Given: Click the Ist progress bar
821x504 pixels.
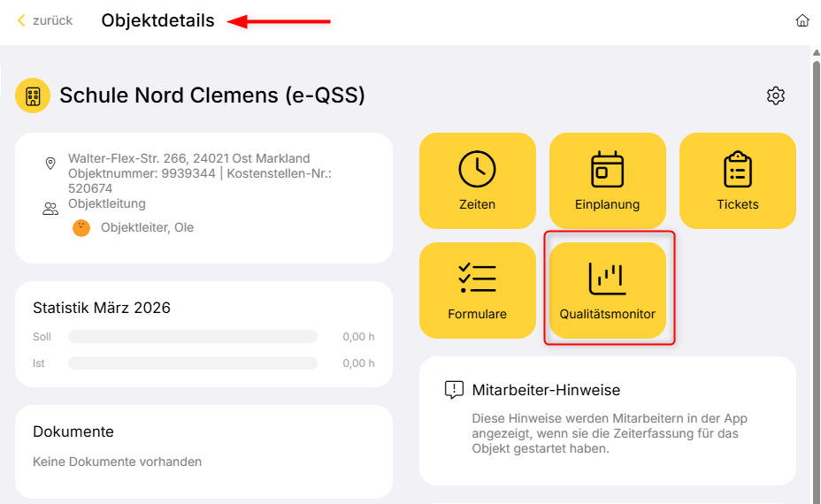Looking at the screenshot, I should pyautogui.click(x=192, y=363).
